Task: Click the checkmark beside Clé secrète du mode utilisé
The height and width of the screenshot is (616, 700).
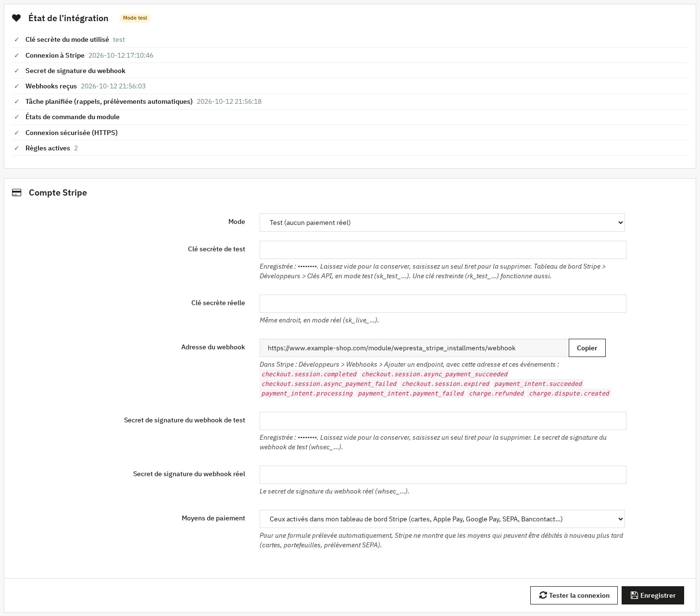Action: coord(17,39)
